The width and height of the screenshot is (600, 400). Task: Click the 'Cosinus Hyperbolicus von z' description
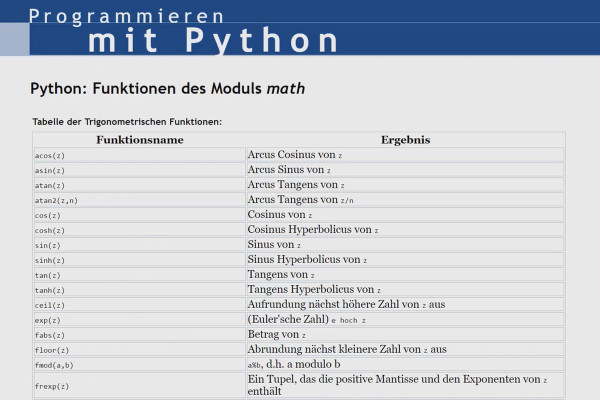[313, 229]
